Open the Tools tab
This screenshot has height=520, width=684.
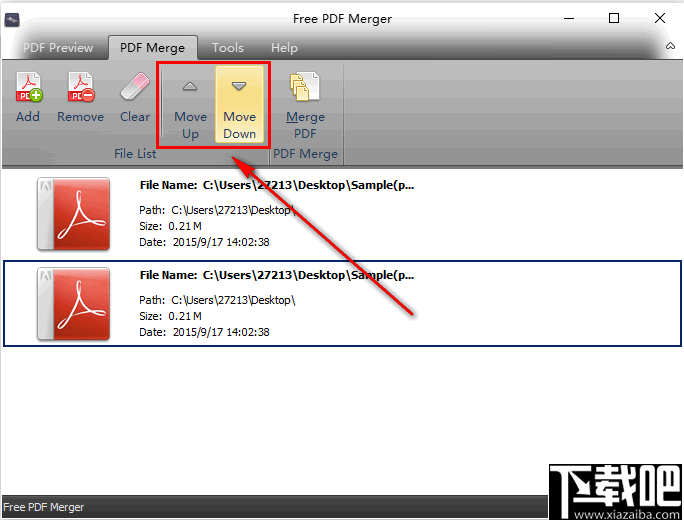228,48
